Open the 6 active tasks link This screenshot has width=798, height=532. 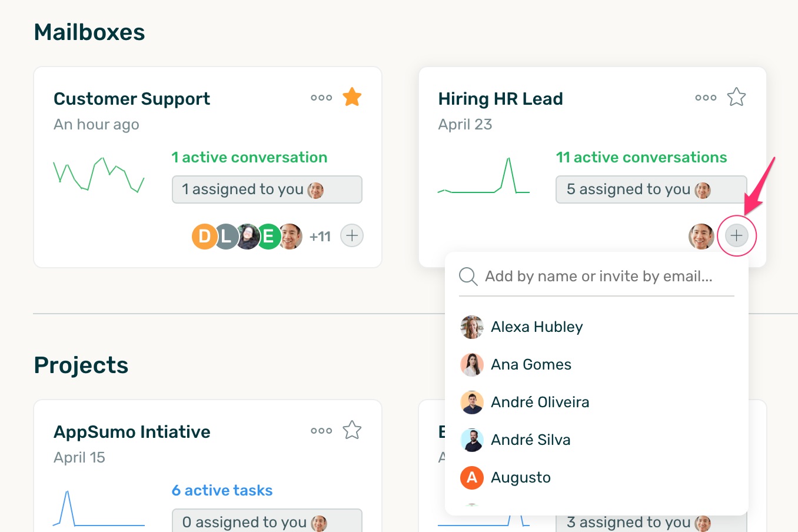222,490
